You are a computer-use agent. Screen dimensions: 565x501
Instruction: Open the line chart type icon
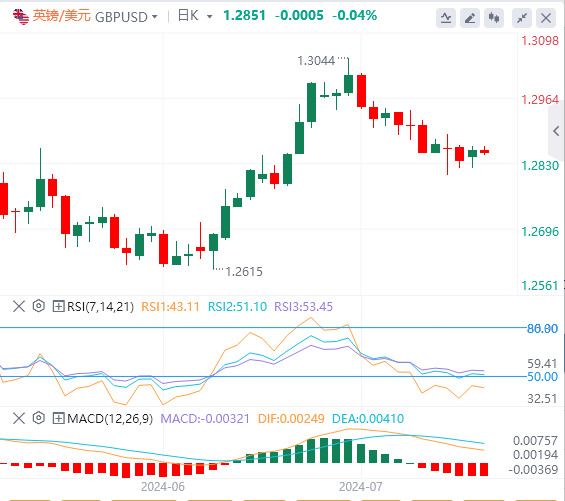[x=446, y=18]
